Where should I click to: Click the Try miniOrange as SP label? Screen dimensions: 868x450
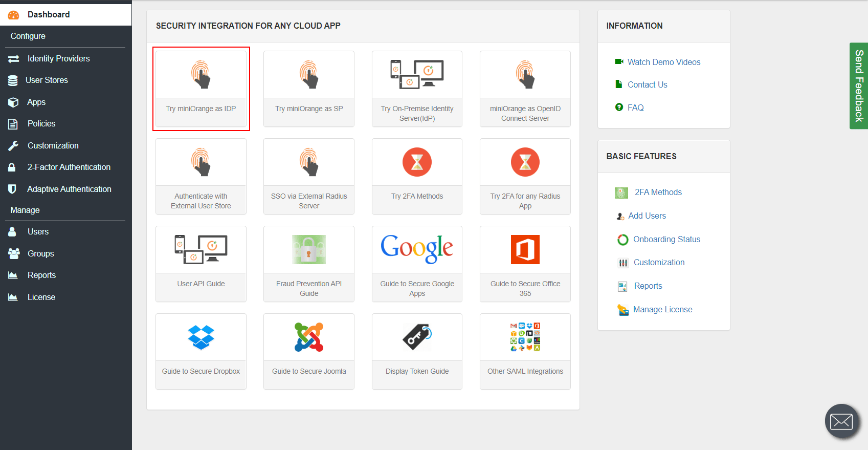pos(309,109)
